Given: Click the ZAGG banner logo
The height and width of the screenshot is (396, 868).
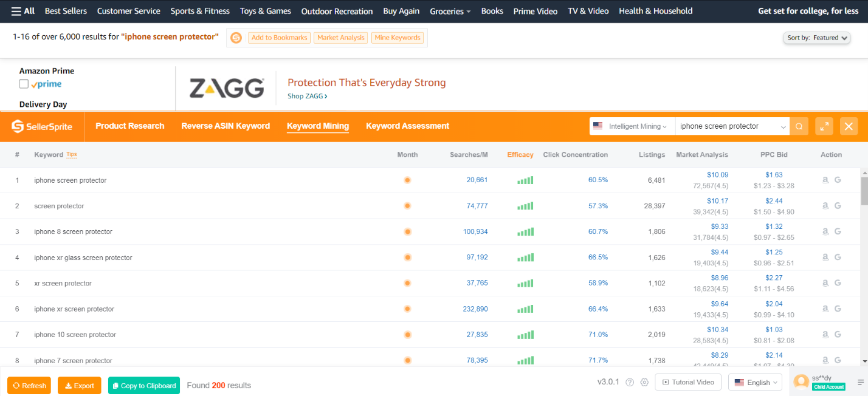Looking at the screenshot, I should 227,89.
